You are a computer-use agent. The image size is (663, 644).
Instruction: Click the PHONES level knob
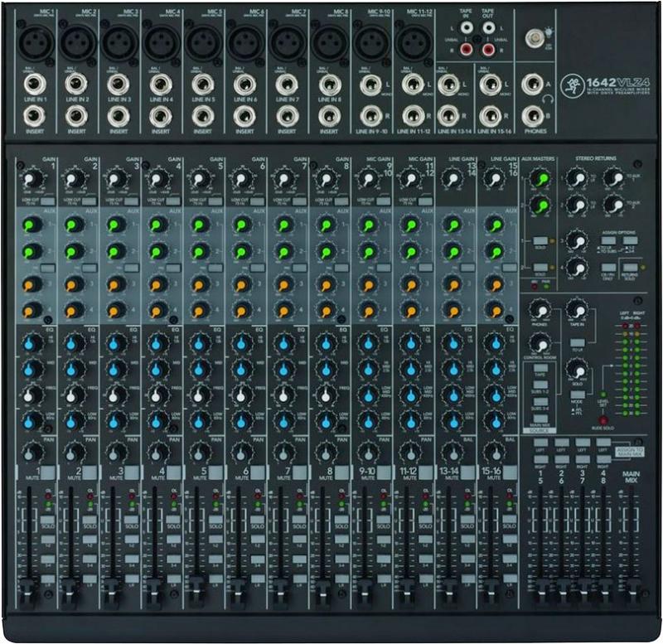pyautogui.click(x=540, y=312)
